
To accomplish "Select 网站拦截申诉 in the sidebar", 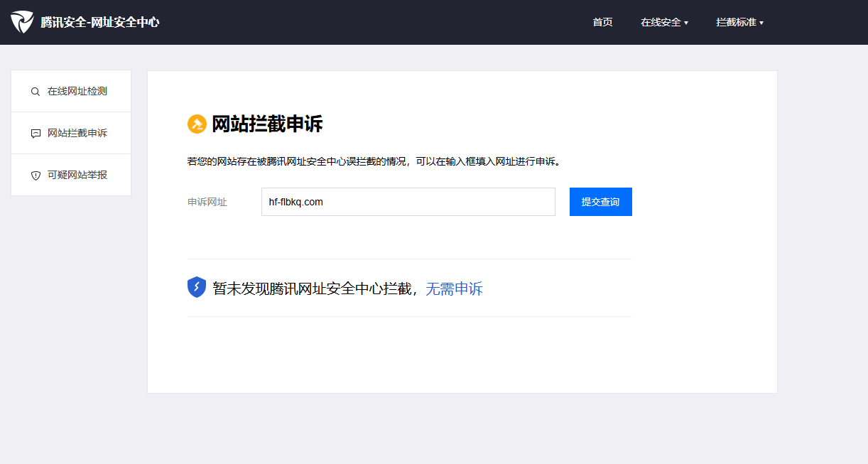I will point(71,133).
